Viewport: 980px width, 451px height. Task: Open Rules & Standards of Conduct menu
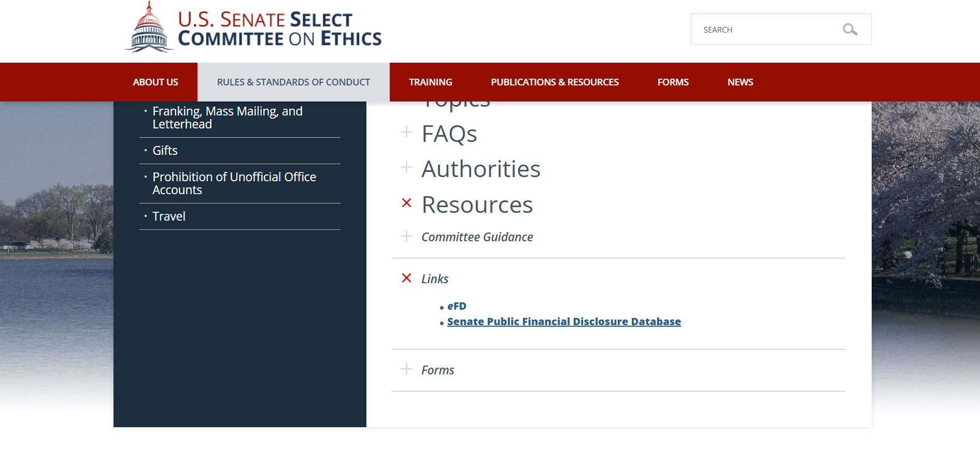point(293,82)
